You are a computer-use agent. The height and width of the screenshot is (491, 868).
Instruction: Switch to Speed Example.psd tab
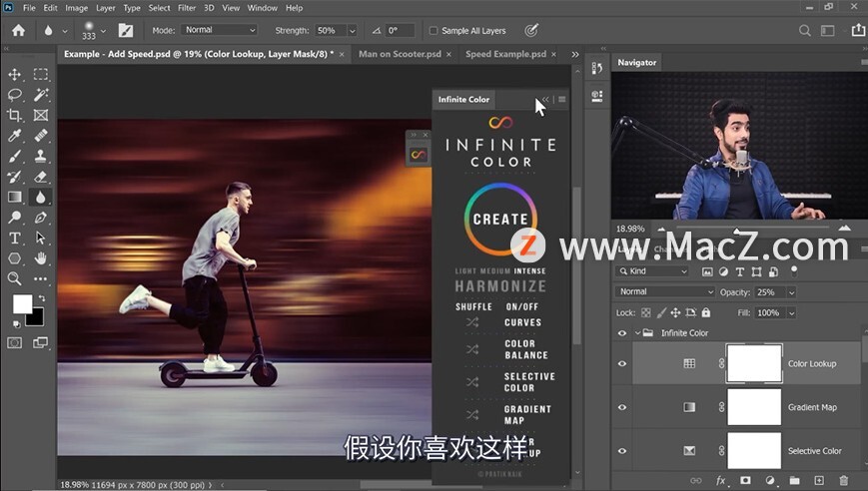pos(505,54)
